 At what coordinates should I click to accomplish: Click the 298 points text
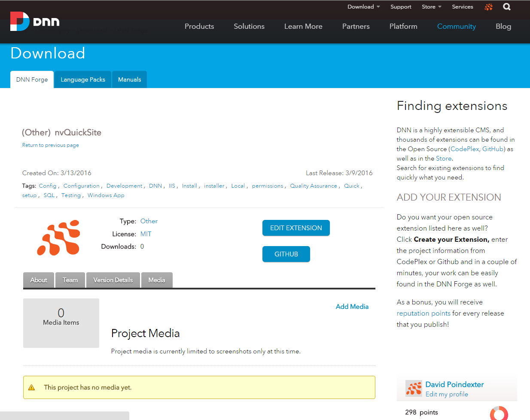pyautogui.click(x=421, y=412)
